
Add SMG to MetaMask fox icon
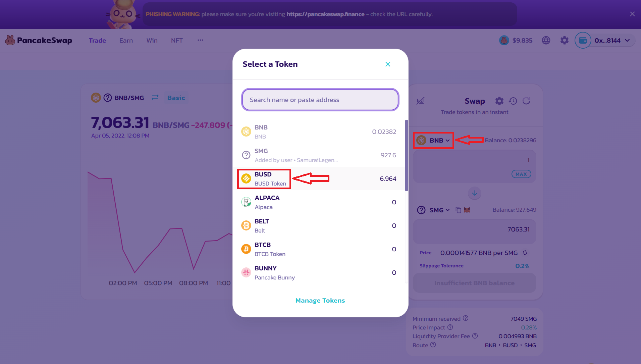click(467, 210)
